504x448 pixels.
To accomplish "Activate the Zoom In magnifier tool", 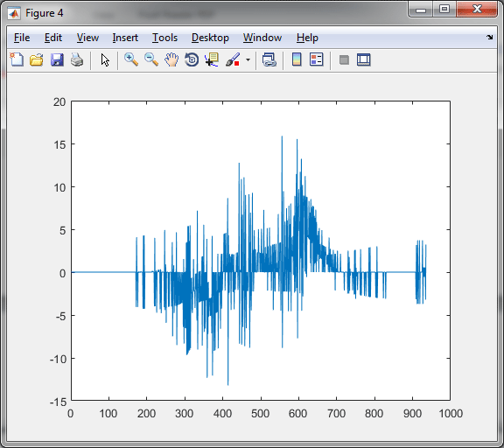I will pyautogui.click(x=131, y=59).
